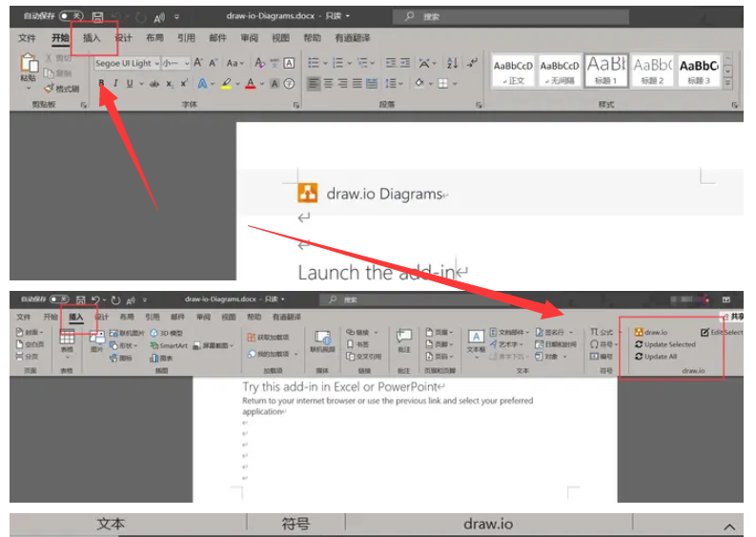
Task: Click 空白页 blank page button
Action: point(30,344)
